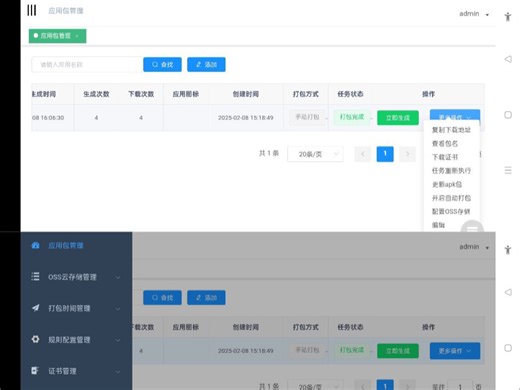Choose 配置OSS存储 from the dropdown menu

pyautogui.click(x=451, y=211)
